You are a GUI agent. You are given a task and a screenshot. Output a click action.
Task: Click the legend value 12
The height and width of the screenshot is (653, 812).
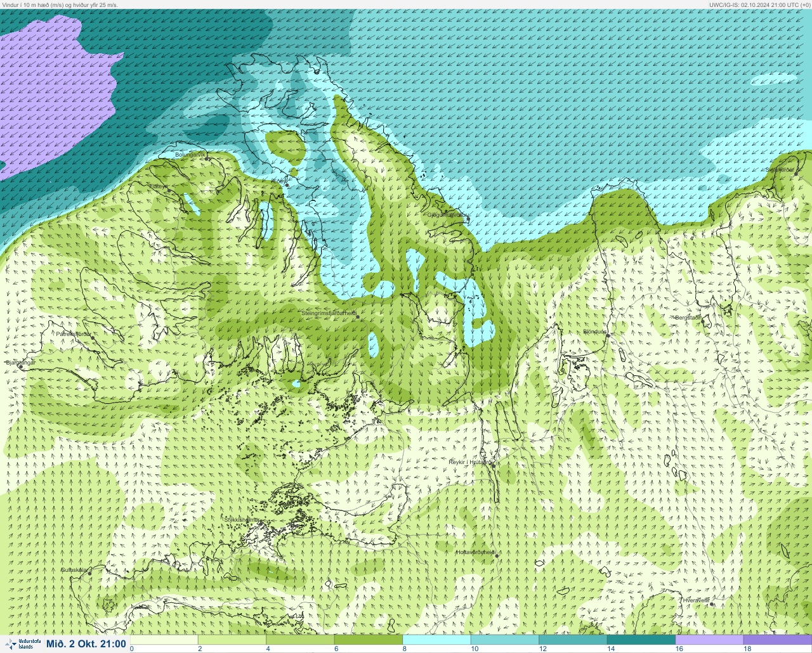(x=542, y=649)
